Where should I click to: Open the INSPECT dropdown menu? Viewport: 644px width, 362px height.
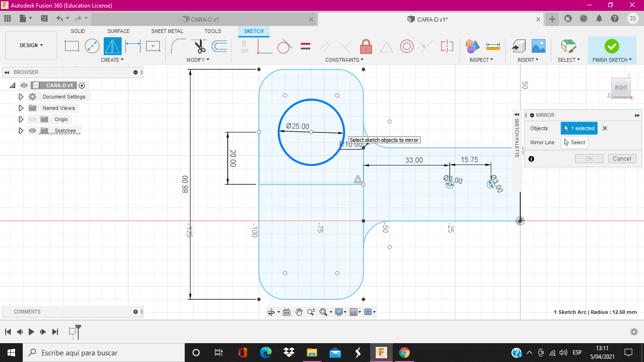[481, 60]
